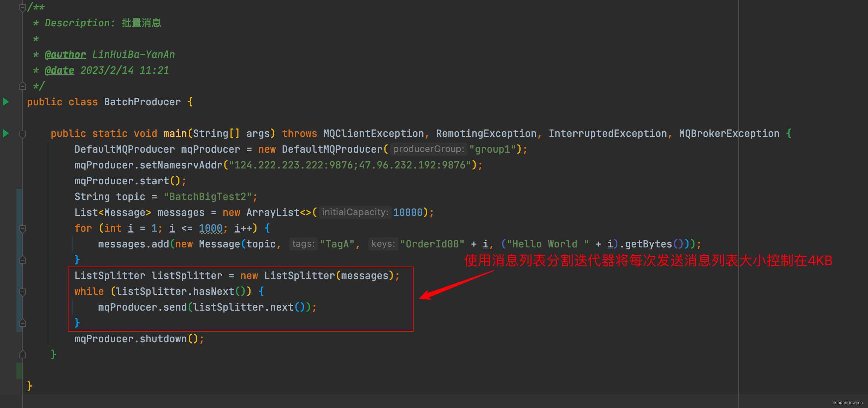This screenshot has height=408, width=868.
Task: Fold the main method body
Action: (23, 134)
